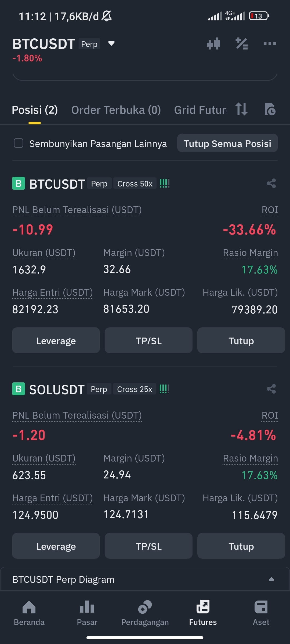The image size is (290, 644).
Task: Tap the BTCUSDT ROI label for info
Action: tap(270, 210)
